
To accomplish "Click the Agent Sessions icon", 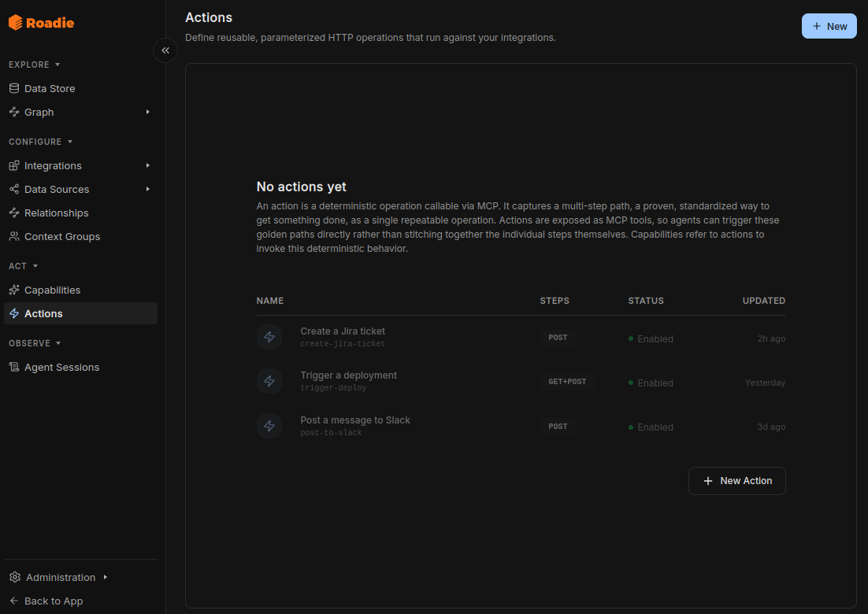I will [14, 368].
